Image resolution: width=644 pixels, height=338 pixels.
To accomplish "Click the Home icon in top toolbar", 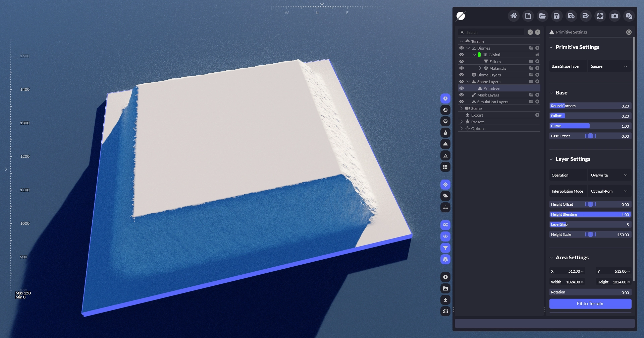I will tap(514, 16).
